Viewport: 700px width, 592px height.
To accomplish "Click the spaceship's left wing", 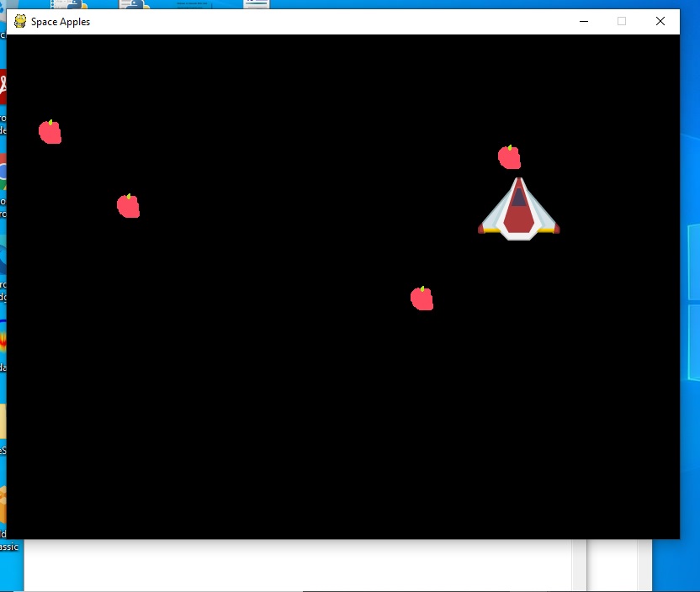I will point(492,223).
